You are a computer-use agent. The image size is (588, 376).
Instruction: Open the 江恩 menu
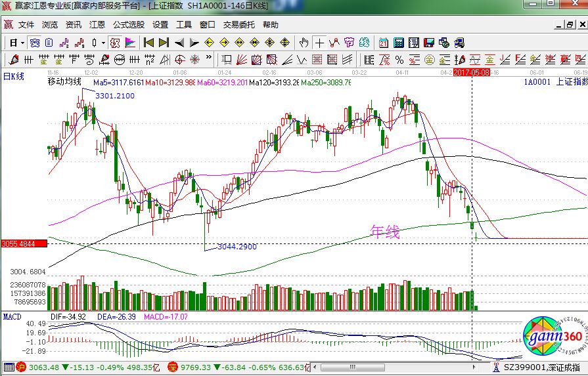click(x=97, y=25)
